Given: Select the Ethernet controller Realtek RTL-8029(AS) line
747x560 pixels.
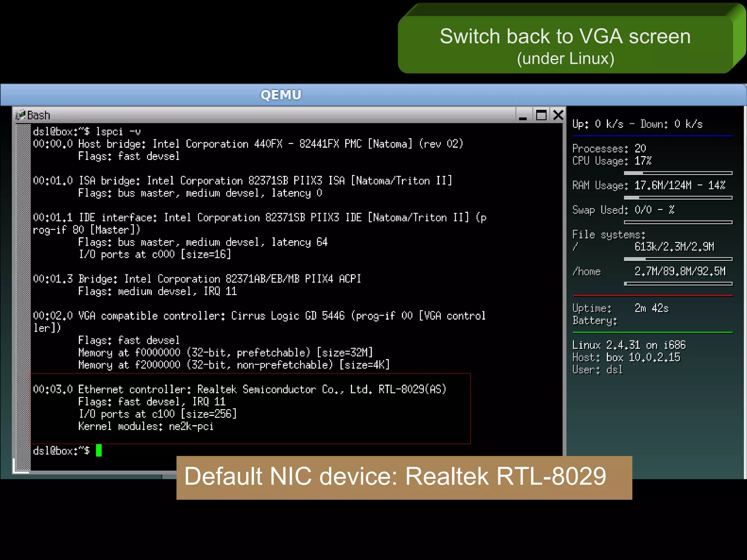Looking at the screenshot, I should [240, 389].
